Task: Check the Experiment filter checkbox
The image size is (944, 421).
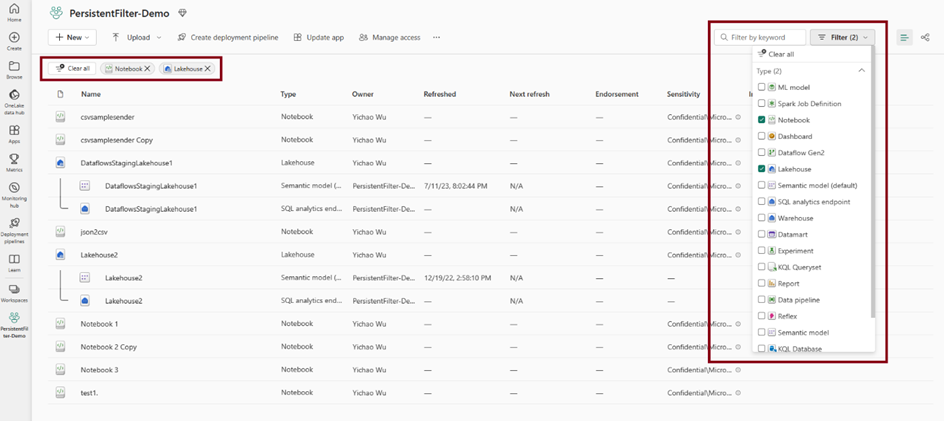Action: click(x=762, y=251)
